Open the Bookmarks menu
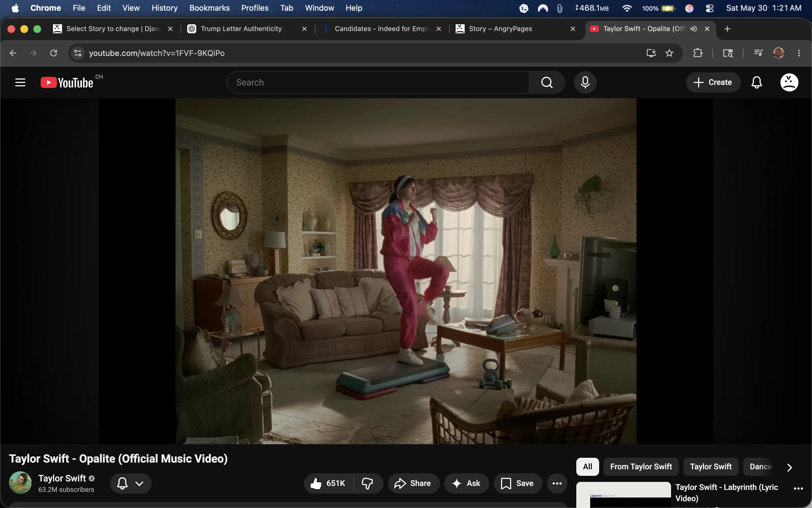Viewport: 812px width, 508px height. [209, 8]
